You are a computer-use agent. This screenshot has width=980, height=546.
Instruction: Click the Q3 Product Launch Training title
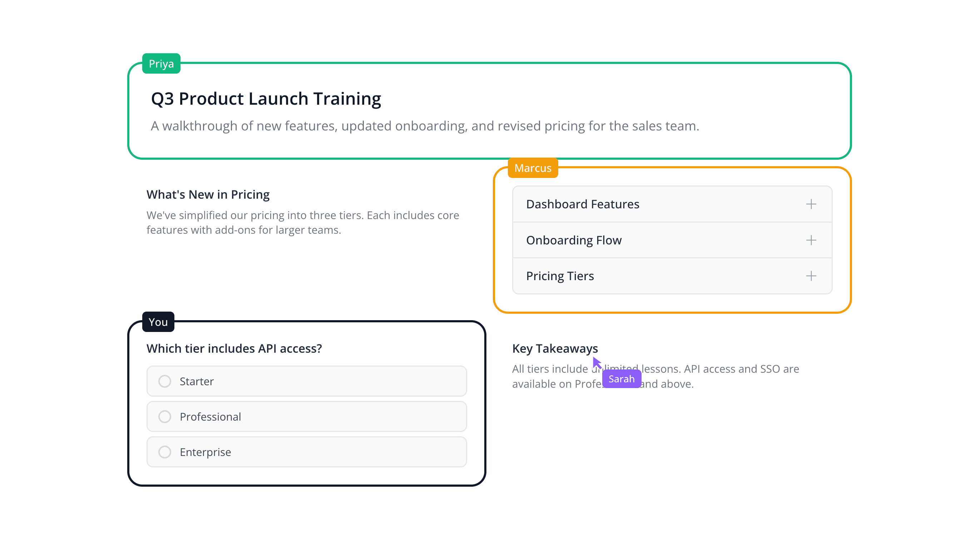tap(266, 98)
